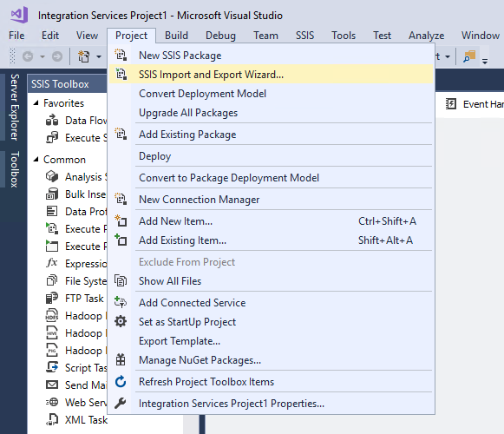Open the Team menu
Viewport: 504px width, 434px height.
(265, 36)
